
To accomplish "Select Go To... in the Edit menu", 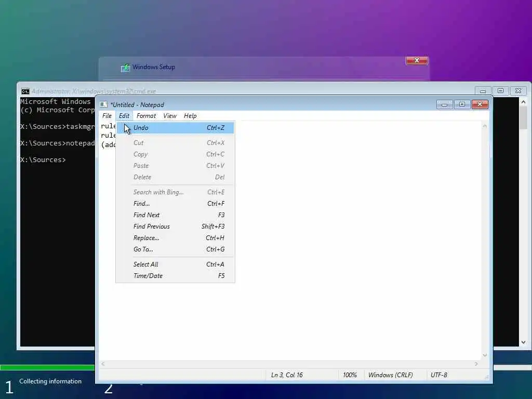I will click(176, 249).
